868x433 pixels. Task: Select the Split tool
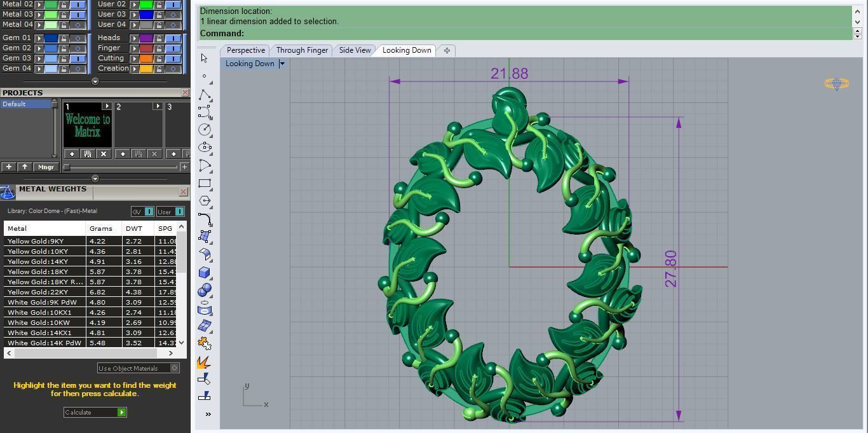click(x=204, y=395)
